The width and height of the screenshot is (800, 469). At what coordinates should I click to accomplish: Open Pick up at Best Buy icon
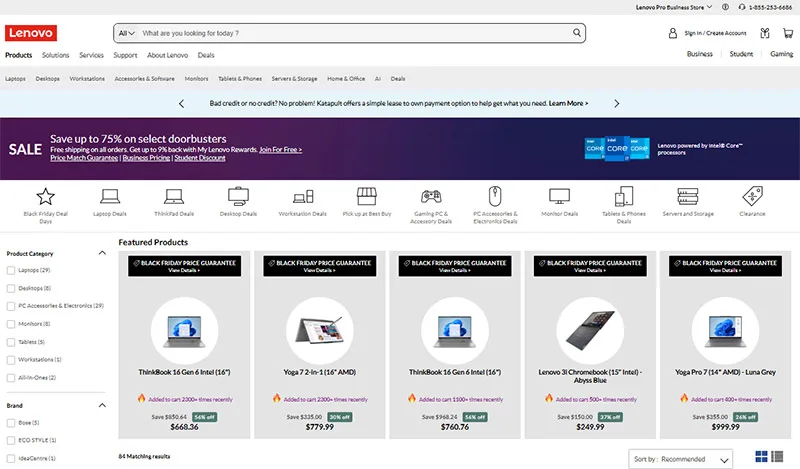tap(367, 196)
